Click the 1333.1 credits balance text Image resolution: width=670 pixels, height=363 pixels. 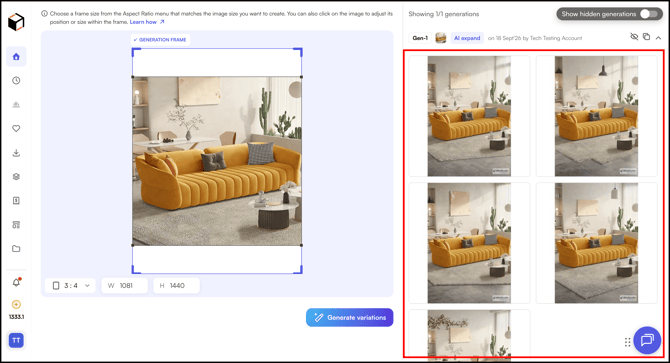[16, 317]
